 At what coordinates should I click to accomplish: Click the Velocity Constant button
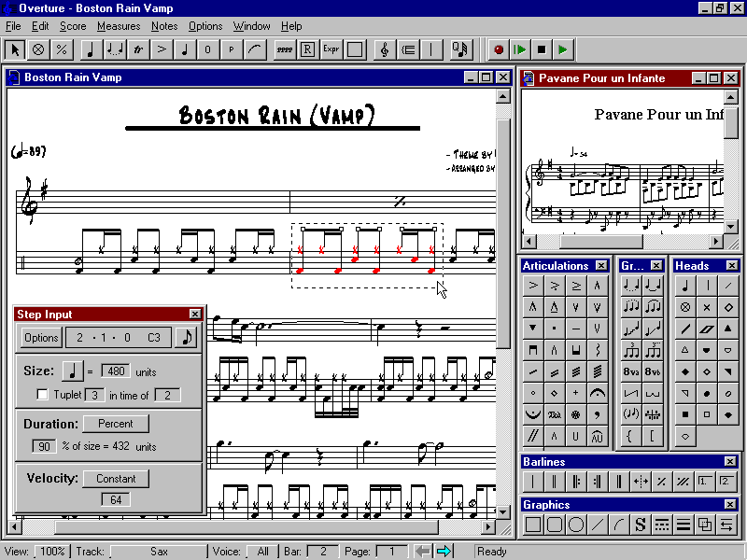click(115, 478)
